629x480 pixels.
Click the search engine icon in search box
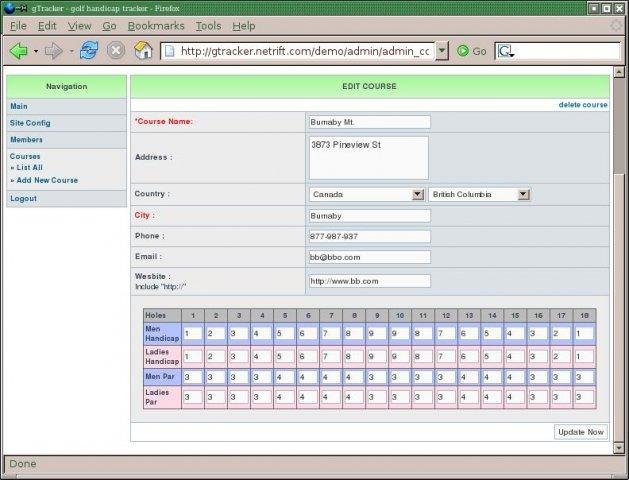click(x=505, y=51)
